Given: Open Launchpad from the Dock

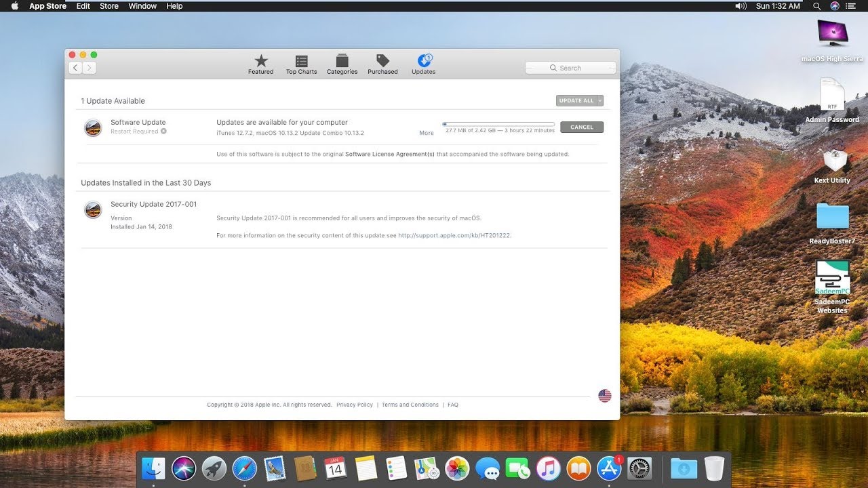Looking at the screenshot, I should tap(214, 468).
